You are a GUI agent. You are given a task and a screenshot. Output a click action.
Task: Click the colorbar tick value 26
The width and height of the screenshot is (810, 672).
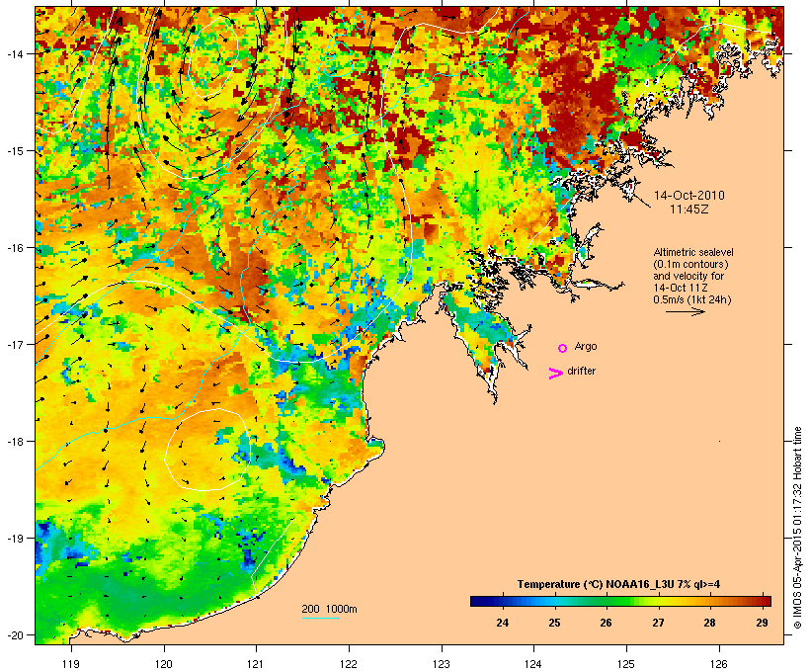[x=606, y=623]
